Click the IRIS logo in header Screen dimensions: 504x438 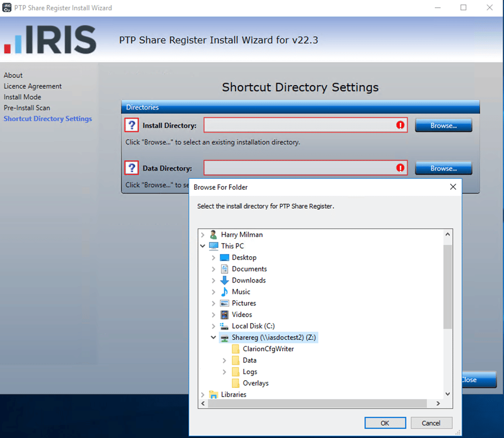50,39
